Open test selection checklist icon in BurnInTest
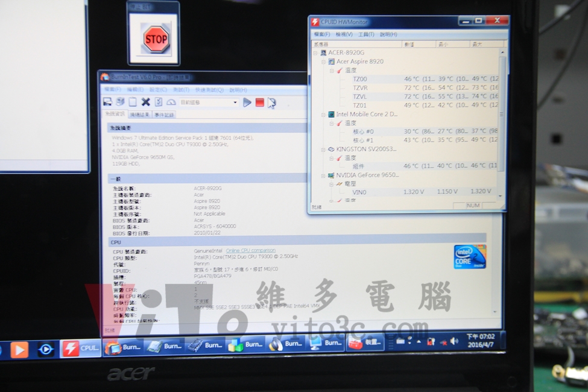This screenshot has height=392, width=588. coord(158,102)
